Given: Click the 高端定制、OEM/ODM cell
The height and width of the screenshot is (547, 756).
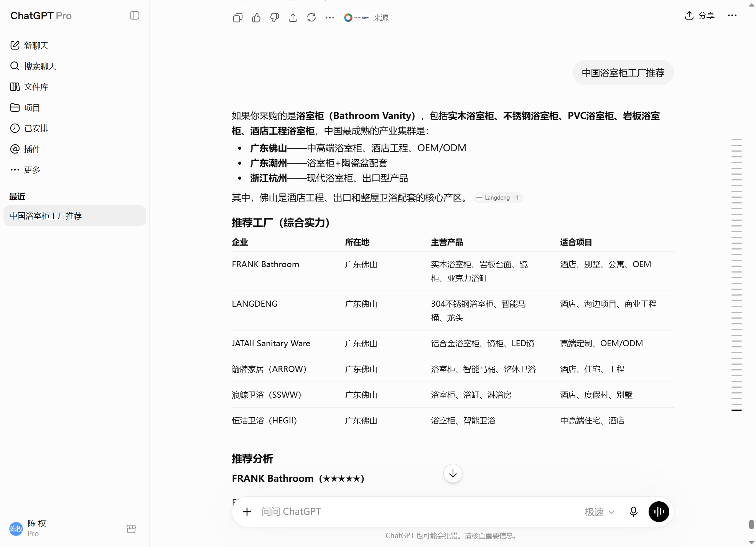Looking at the screenshot, I should point(601,343).
